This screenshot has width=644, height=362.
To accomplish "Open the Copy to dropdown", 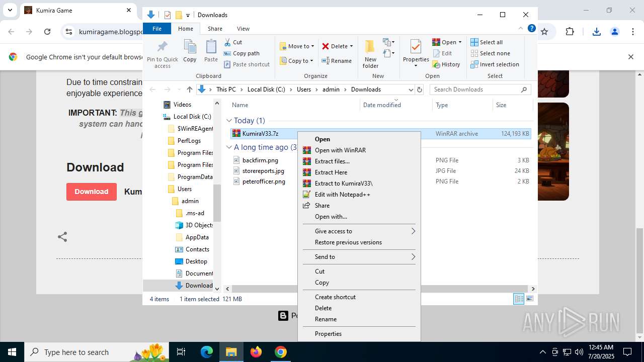I will click(296, 61).
